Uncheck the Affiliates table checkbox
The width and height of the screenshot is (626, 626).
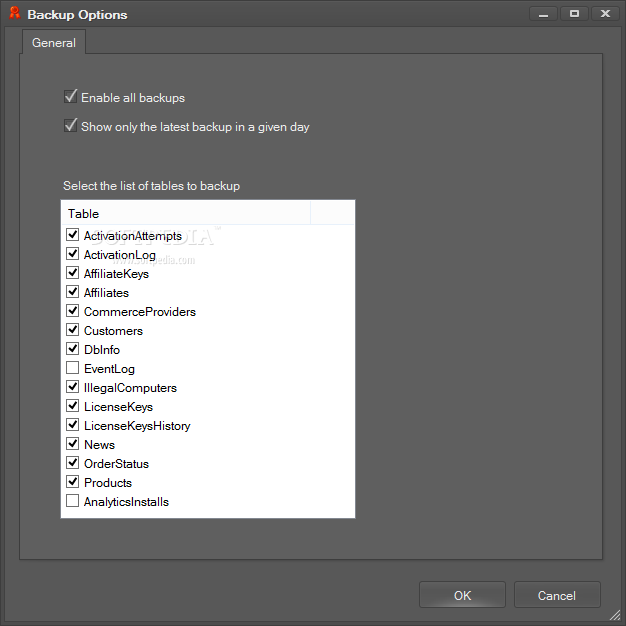[x=72, y=292]
